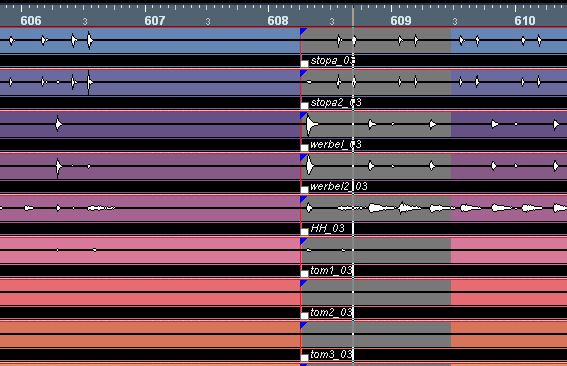Screen dimensions: 567x366
Task: Click the blue fade handle on stopa_03 clip
Action: click(303, 32)
